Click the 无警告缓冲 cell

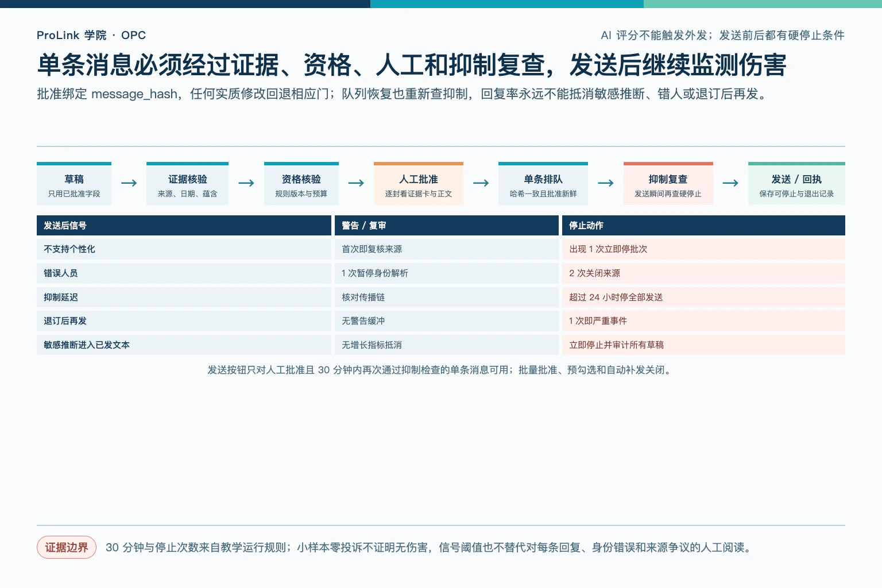(x=447, y=321)
